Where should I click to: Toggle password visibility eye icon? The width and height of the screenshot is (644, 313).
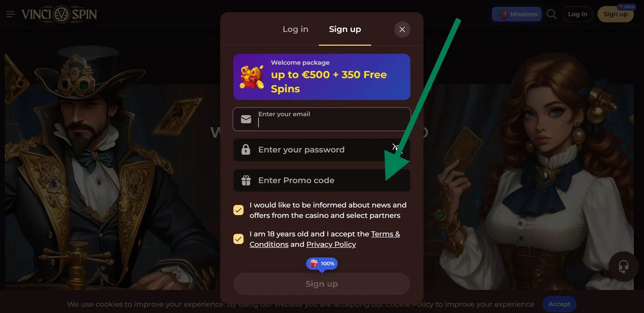point(397,149)
